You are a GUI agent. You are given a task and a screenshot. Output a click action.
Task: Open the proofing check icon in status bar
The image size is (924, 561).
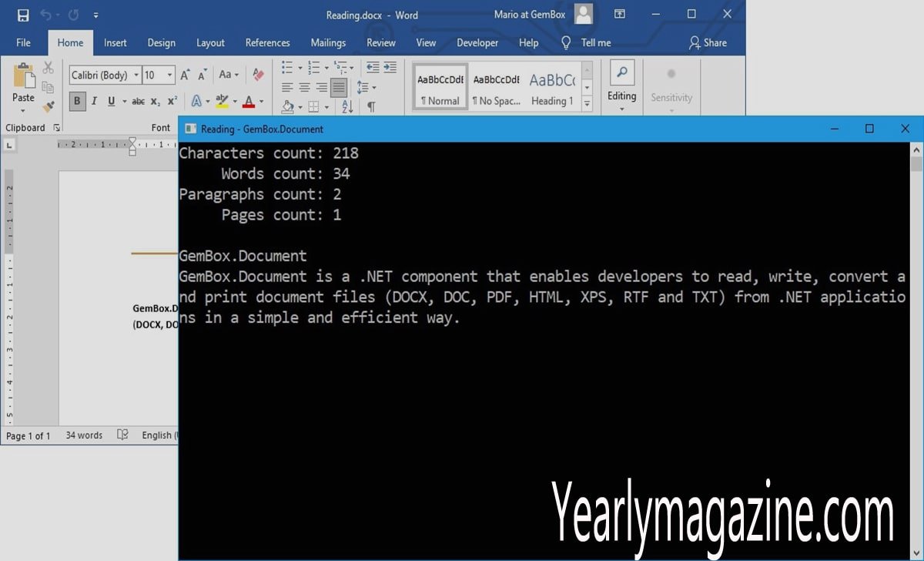coord(122,435)
